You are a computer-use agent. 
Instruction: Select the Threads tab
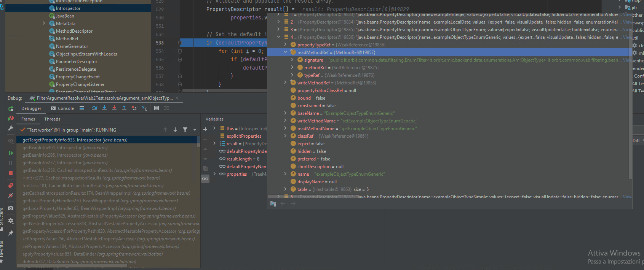pos(52,119)
